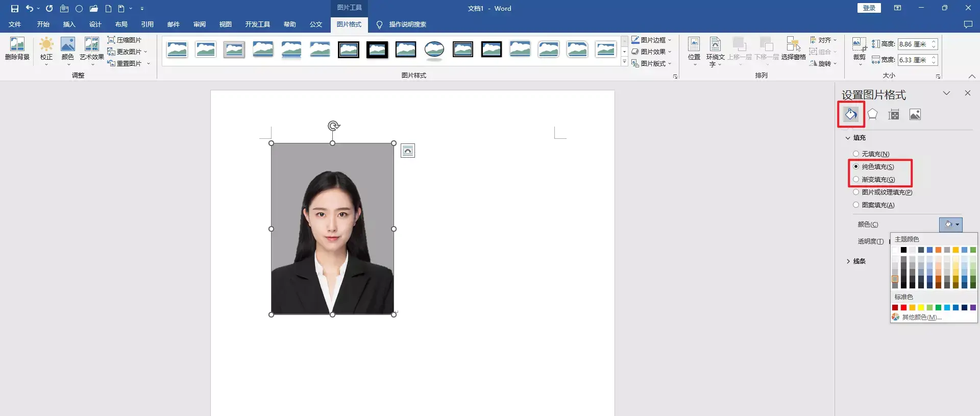Select the Fill & Line tab icon in format pane

click(851, 114)
